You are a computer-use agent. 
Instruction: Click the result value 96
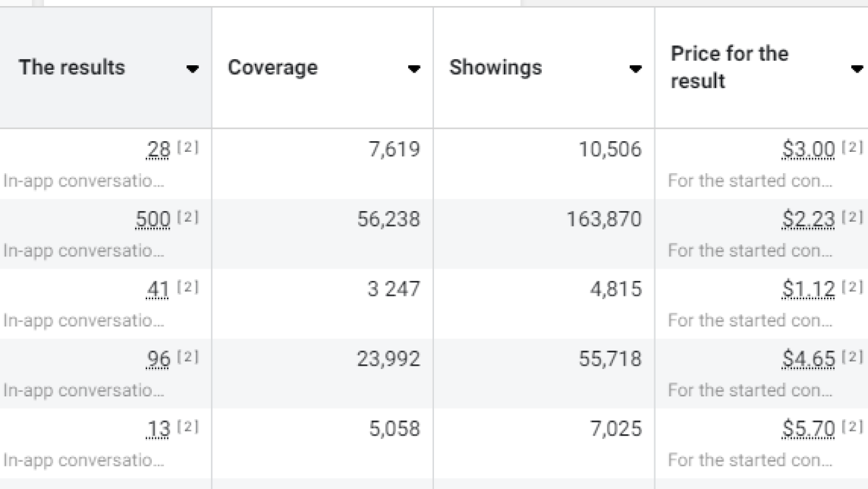pos(158,359)
